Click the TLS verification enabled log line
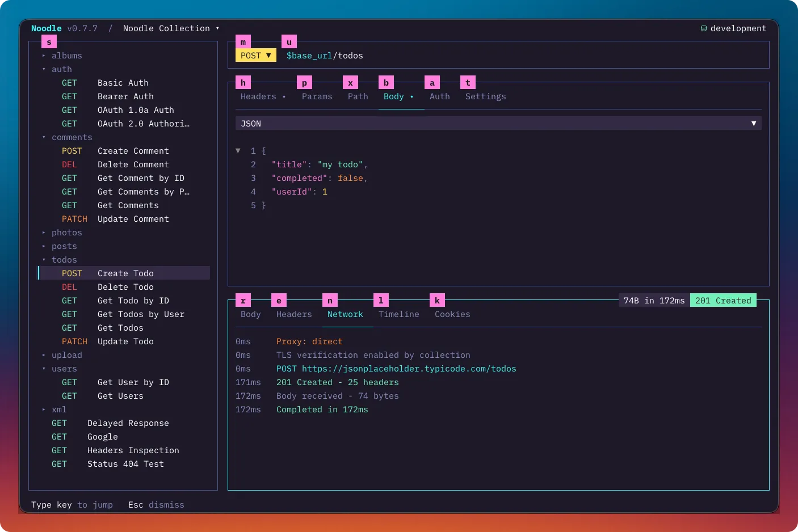This screenshot has height=532, width=798. [373, 355]
